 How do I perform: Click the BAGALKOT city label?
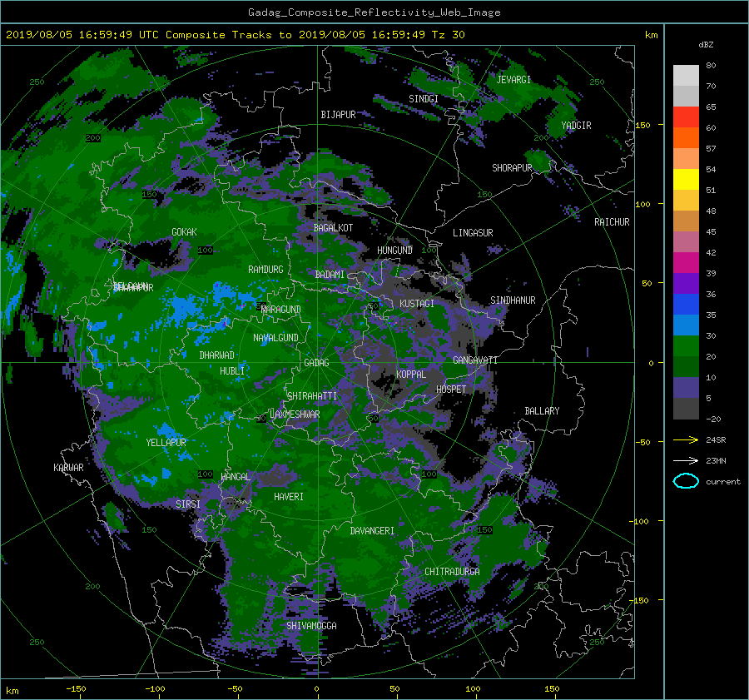click(333, 228)
